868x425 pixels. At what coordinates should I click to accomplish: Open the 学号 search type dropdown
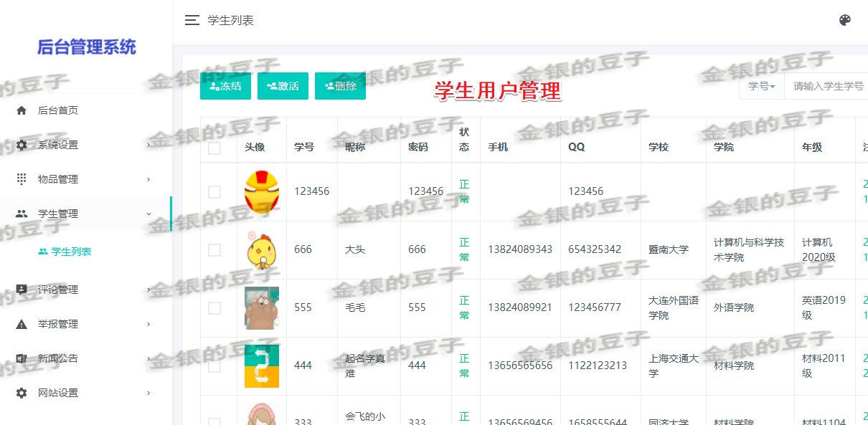[762, 86]
